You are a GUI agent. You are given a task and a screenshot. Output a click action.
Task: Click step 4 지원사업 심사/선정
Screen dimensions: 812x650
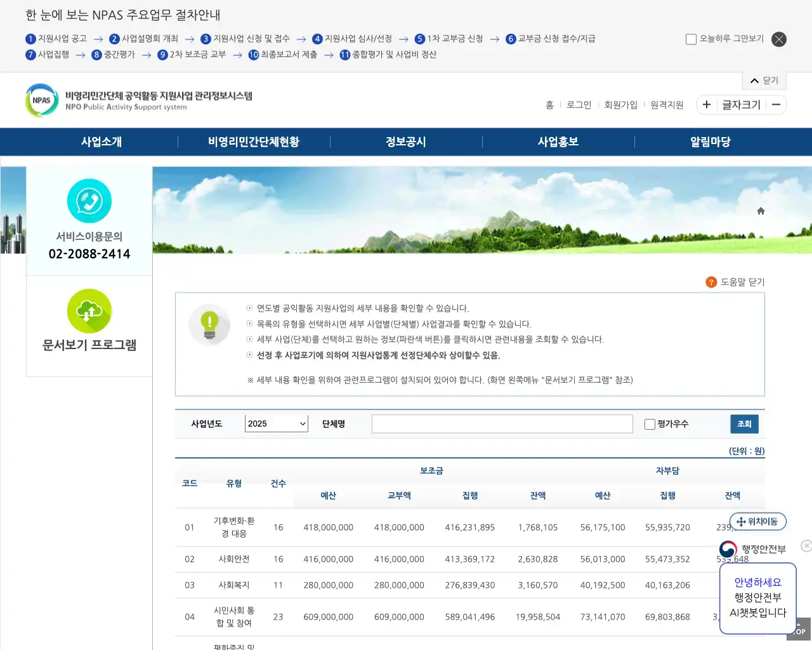352,39
